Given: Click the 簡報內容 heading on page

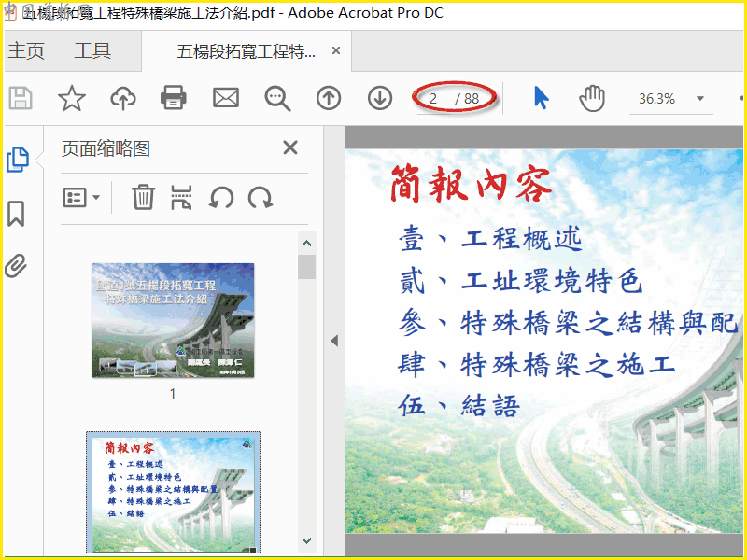Looking at the screenshot, I should [471, 184].
